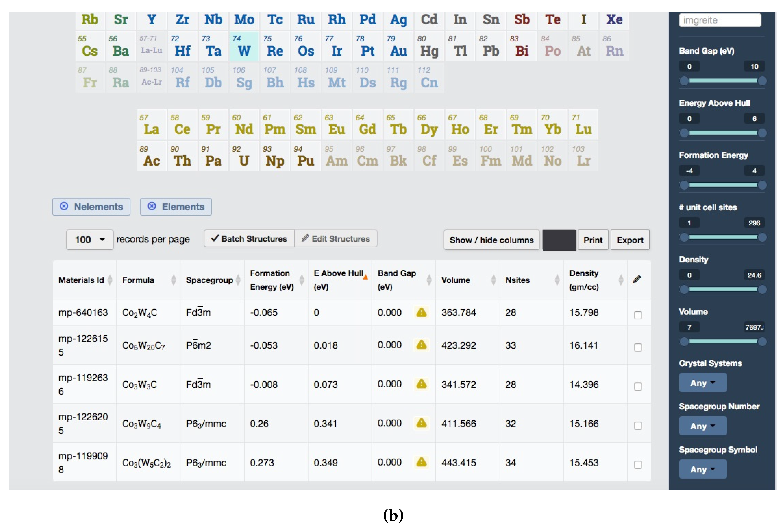Remove the Elements filter via its x icon
Screen dimensions: 784x532
[152, 206]
